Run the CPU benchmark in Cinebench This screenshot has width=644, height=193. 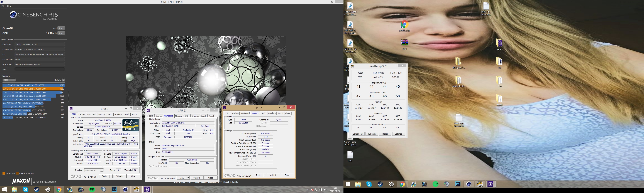(x=61, y=33)
